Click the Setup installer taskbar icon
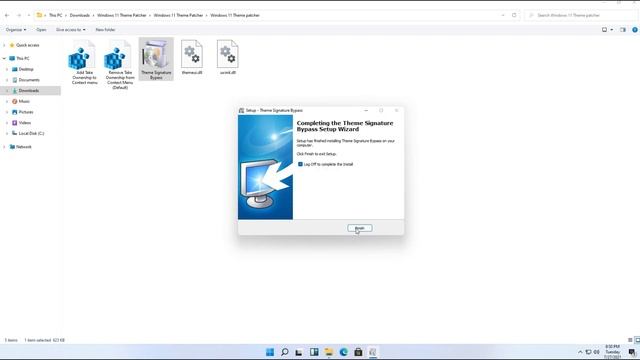 373,352
